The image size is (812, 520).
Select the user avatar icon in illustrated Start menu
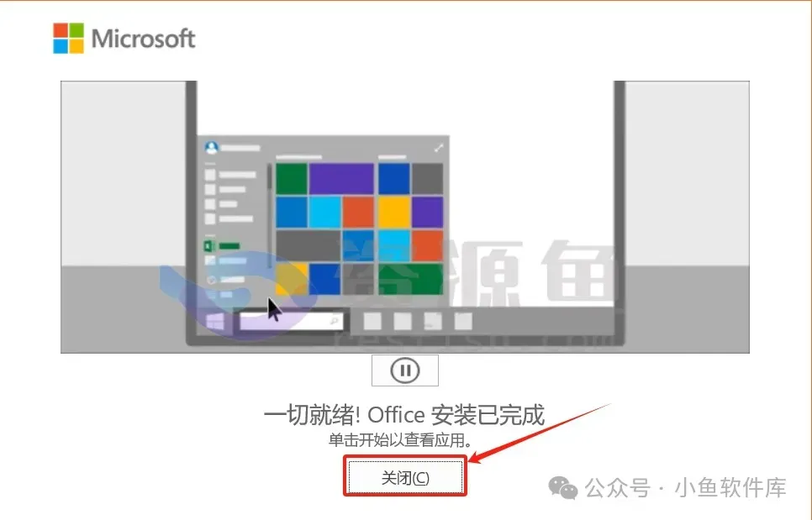pos(211,148)
